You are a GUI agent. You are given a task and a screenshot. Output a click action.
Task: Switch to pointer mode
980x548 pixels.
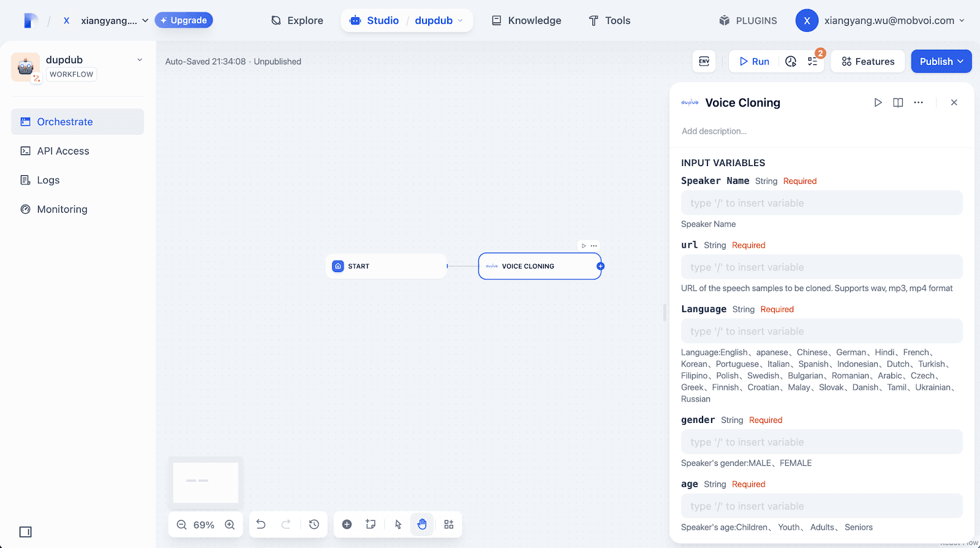[x=398, y=524]
